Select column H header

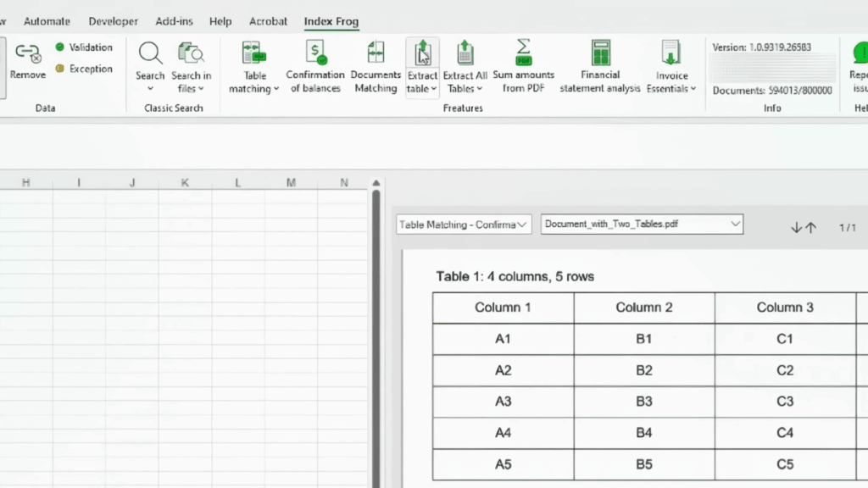coord(26,183)
